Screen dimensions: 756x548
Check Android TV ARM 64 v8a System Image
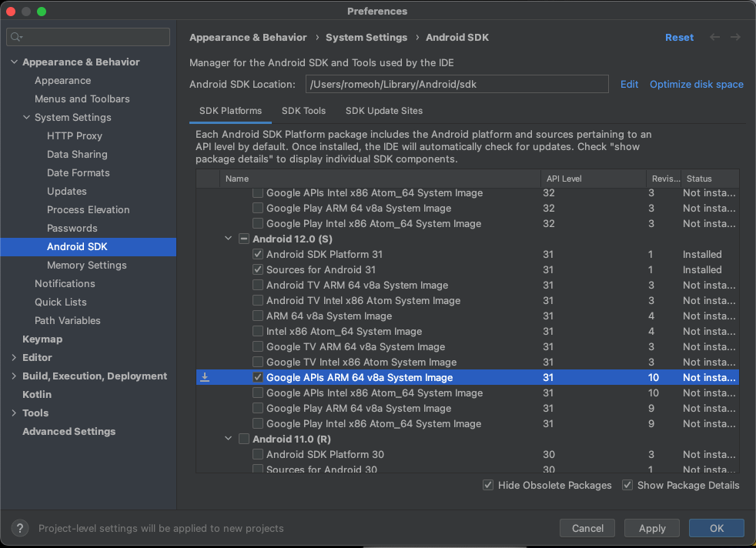(x=258, y=285)
